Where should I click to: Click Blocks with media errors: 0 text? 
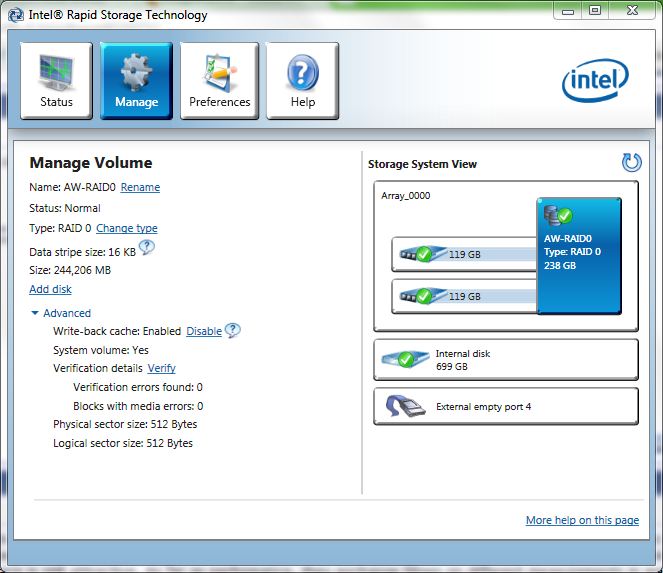(x=138, y=406)
